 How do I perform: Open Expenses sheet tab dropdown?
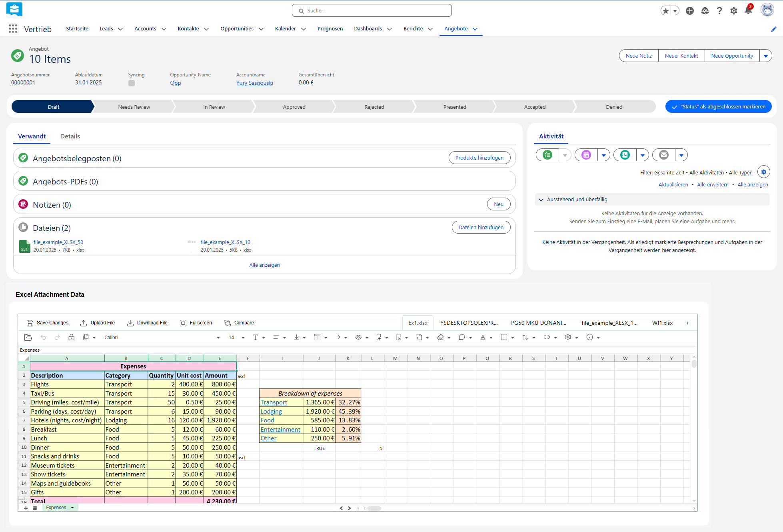(x=72, y=508)
